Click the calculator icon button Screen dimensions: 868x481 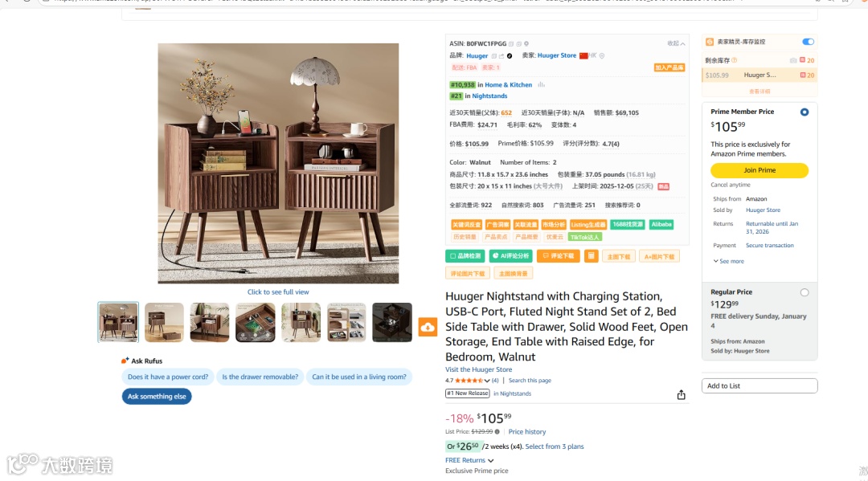click(x=592, y=256)
